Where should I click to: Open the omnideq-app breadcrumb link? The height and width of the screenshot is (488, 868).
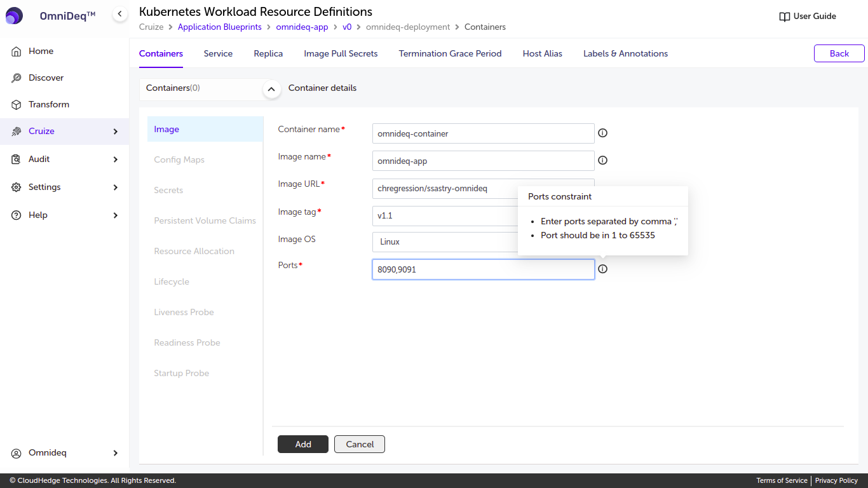pos(302,27)
